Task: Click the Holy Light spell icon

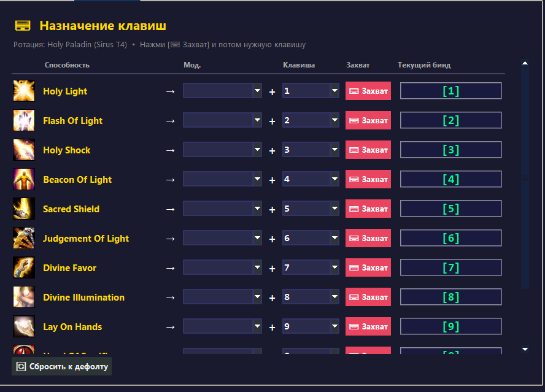Action: coord(24,91)
